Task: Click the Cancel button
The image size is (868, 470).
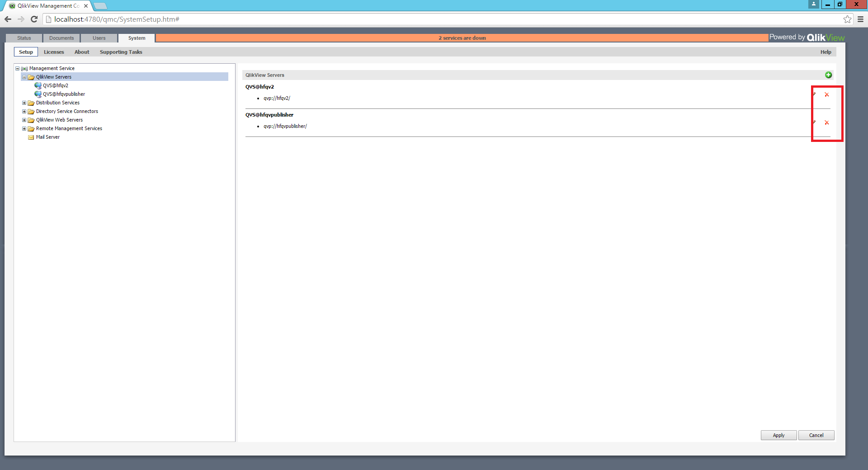Action: (816, 435)
